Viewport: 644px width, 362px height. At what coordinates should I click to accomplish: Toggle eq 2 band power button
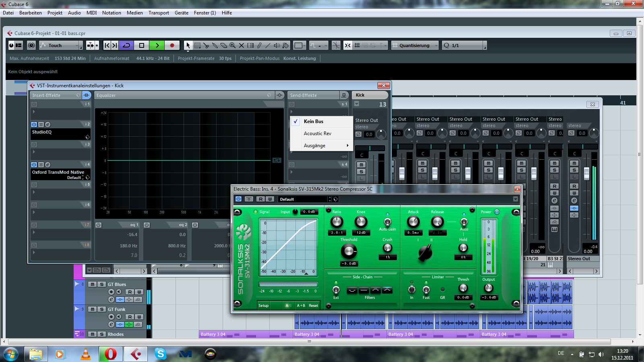coord(147,225)
